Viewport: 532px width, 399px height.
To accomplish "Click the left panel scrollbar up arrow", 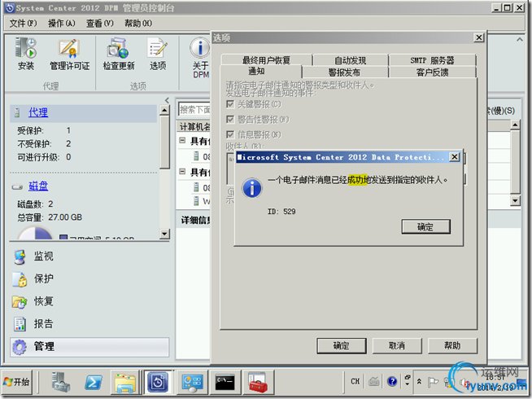I will (164, 110).
